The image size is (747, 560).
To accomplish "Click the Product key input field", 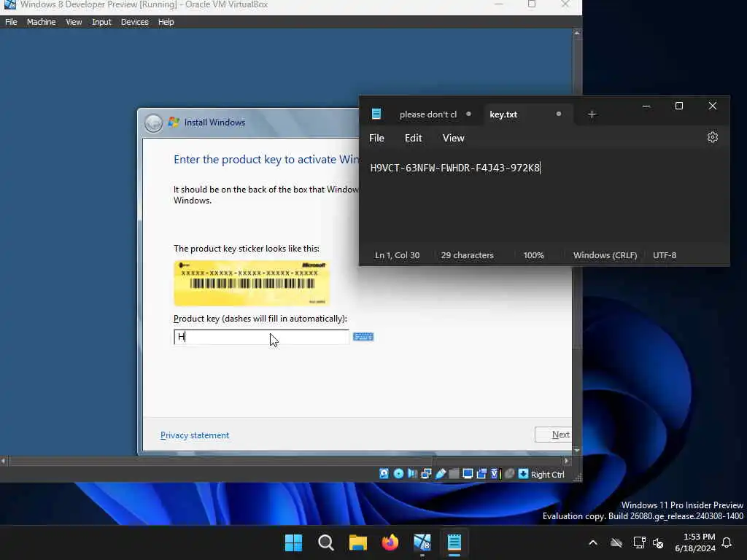I will [261, 337].
